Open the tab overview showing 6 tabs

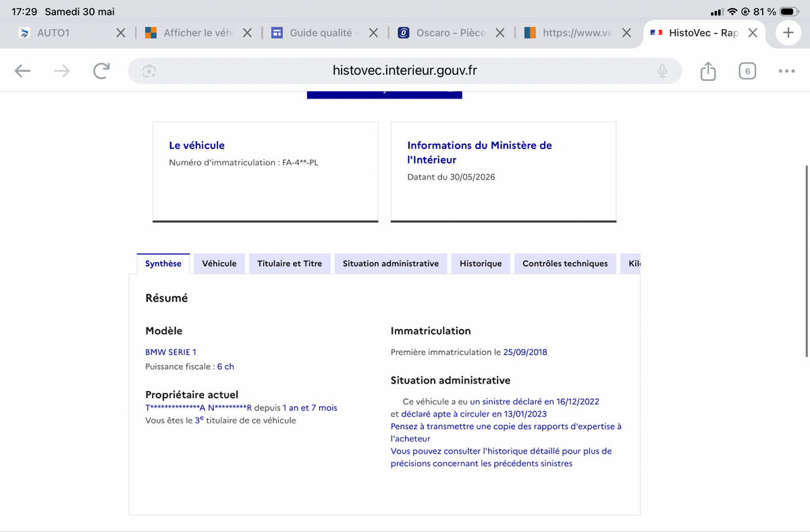(x=747, y=71)
